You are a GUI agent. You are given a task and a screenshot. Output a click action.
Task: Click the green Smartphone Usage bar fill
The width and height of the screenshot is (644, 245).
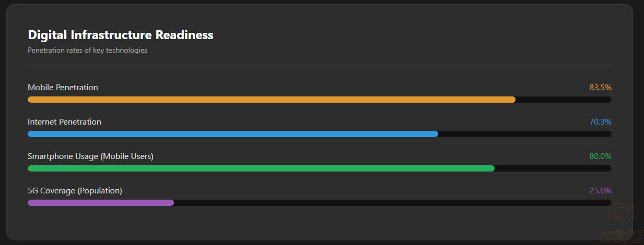tap(261, 168)
